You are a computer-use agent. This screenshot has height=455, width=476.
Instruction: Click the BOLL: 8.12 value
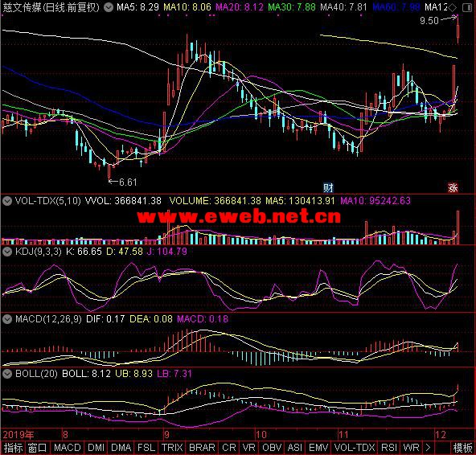(x=86, y=373)
